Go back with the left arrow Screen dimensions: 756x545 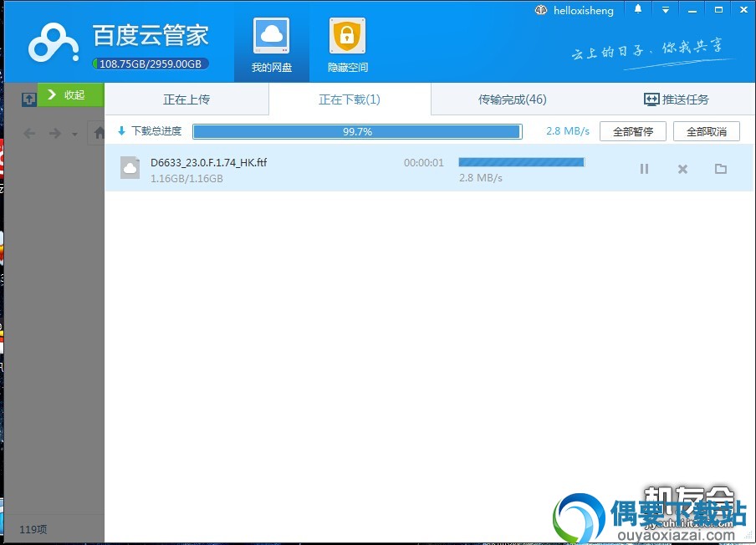(x=29, y=133)
